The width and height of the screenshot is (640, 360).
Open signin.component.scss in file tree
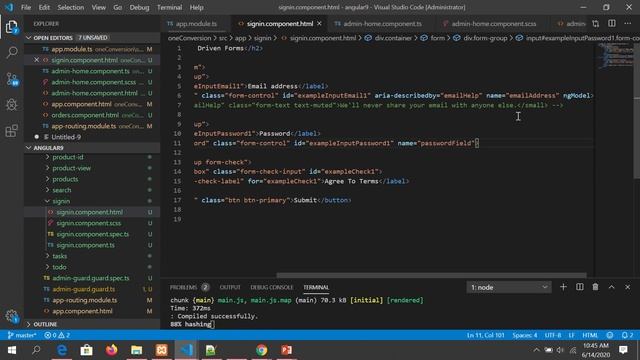point(92,223)
